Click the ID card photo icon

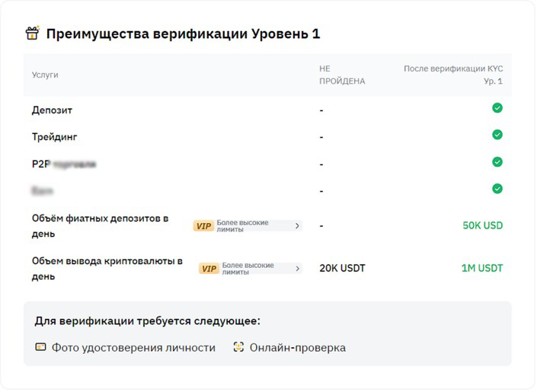[40, 347]
